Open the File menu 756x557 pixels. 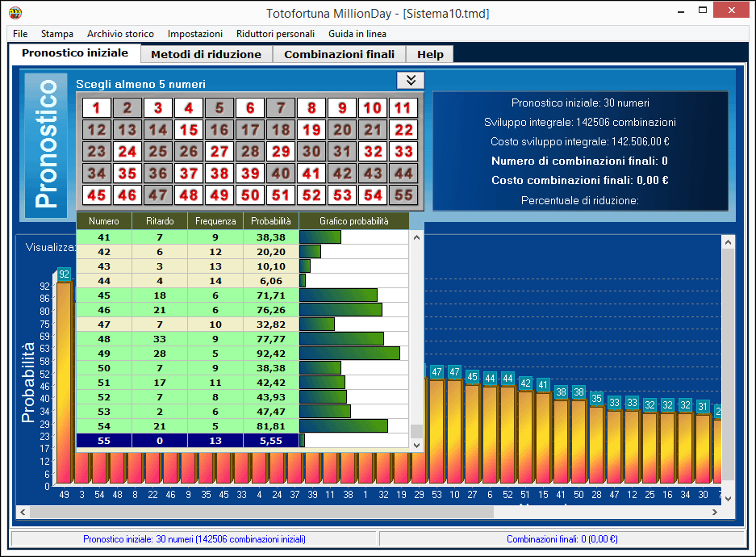tap(20, 34)
